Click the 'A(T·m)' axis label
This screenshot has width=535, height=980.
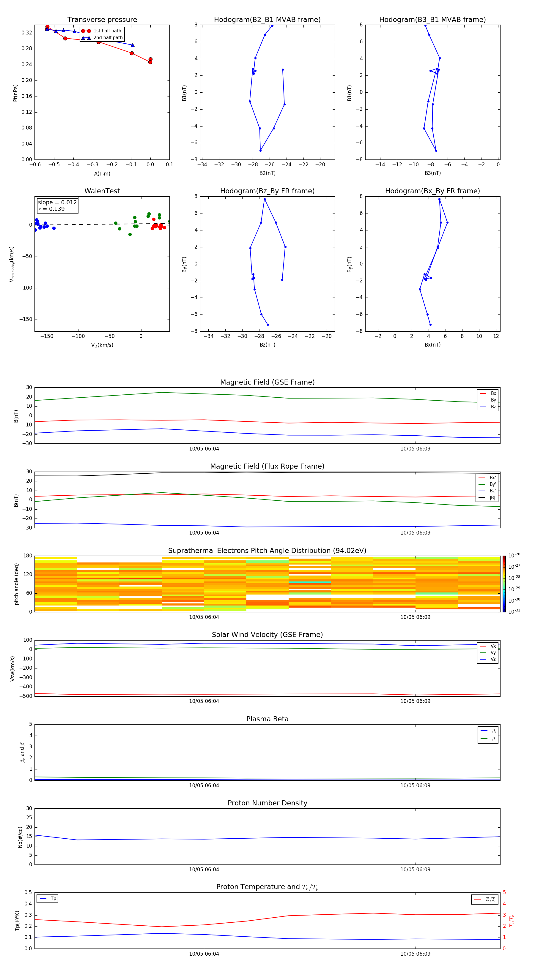point(102,173)
